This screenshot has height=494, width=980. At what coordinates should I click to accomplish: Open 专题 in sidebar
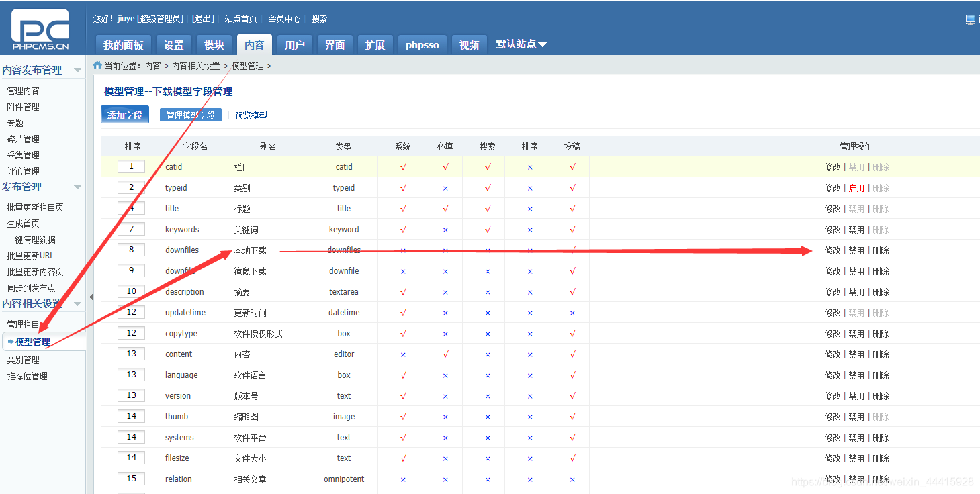point(15,123)
